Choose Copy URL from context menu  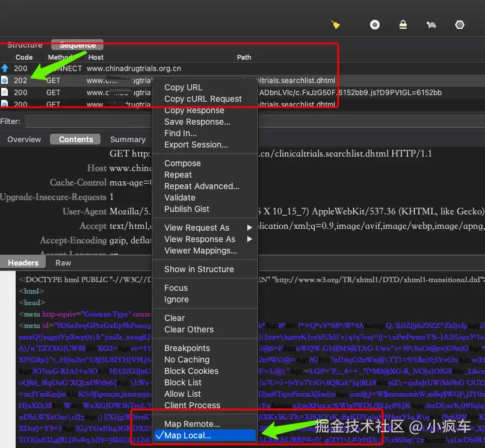pos(205,87)
